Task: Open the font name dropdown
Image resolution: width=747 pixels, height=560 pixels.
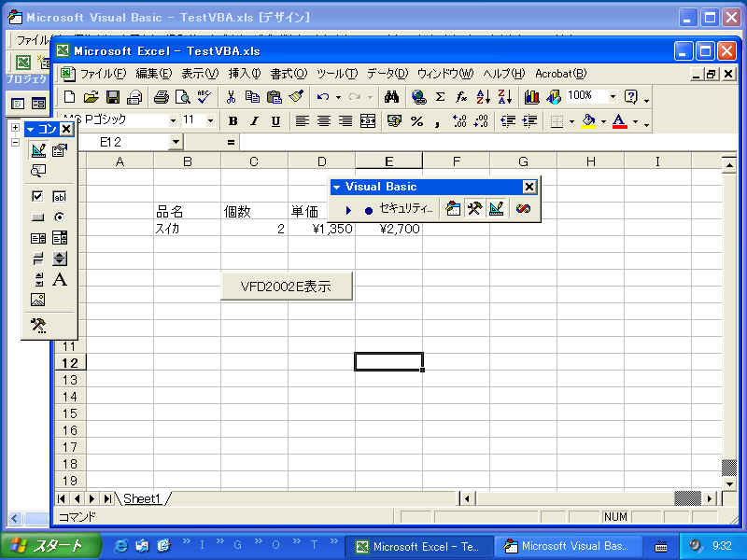Action: click(x=173, y=121)
